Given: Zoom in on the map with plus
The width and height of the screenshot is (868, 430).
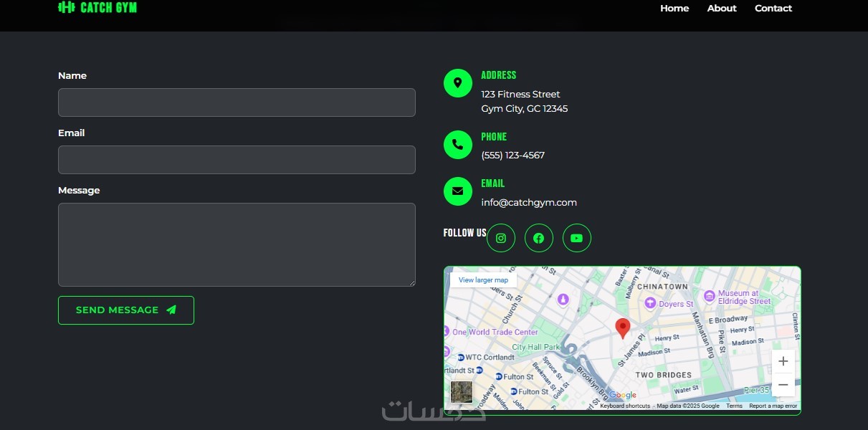Looking at the screenshot, I should [x=783, y=362].
